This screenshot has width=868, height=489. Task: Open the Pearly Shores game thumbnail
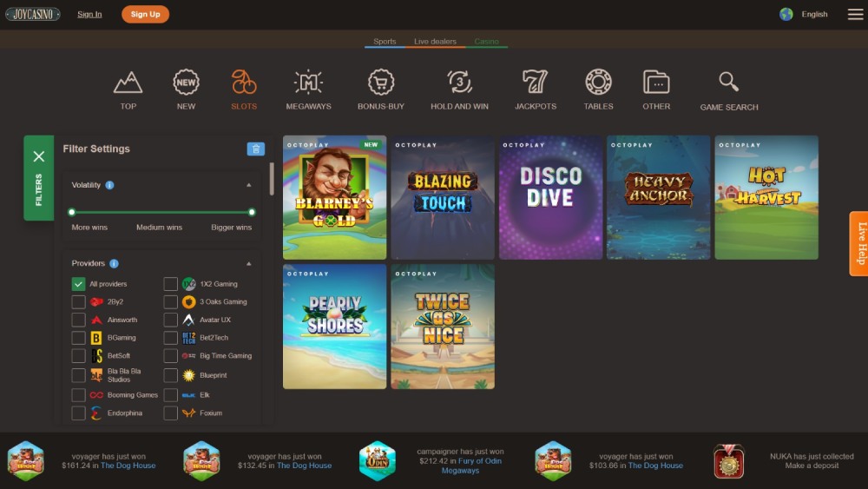click(x=334, y=327)
